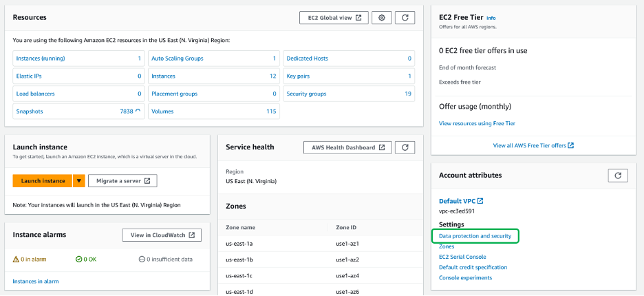Open EC2 Global view

(334, 18)
